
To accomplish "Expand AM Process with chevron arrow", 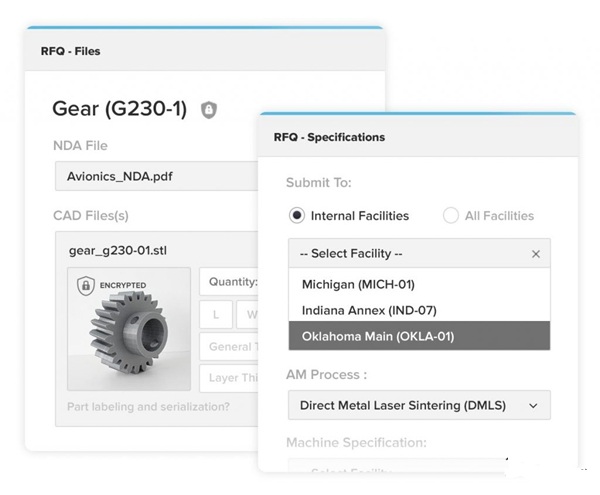I will point(533,405).
